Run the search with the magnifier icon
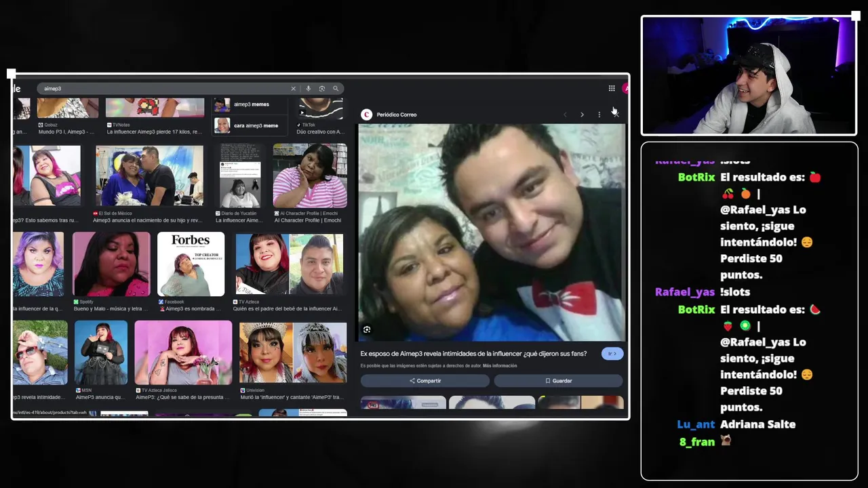The width and height of the screenshot is (868, 488). tap(335, 89)
